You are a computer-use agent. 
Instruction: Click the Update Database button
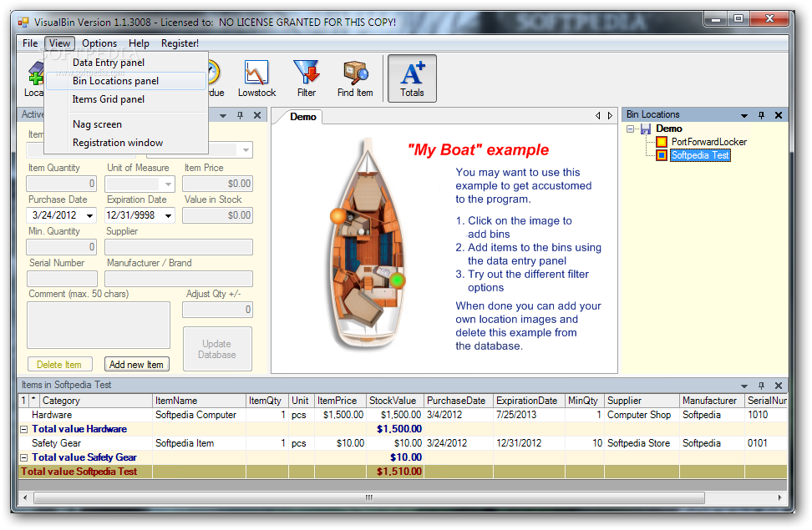tap(217, 349)
